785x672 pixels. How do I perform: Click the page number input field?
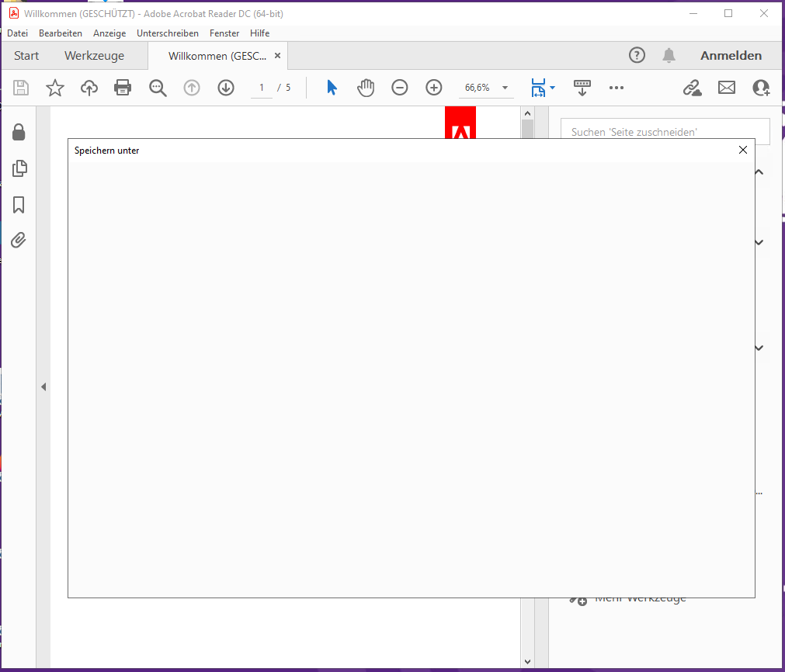(x=262, y=88)
